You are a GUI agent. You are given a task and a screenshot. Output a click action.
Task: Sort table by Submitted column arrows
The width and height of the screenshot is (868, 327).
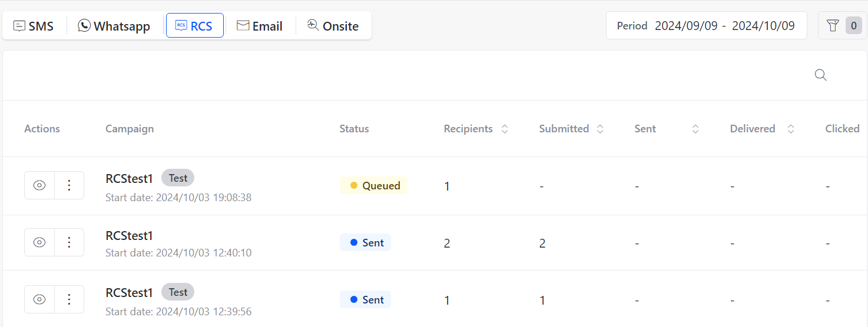600,129
